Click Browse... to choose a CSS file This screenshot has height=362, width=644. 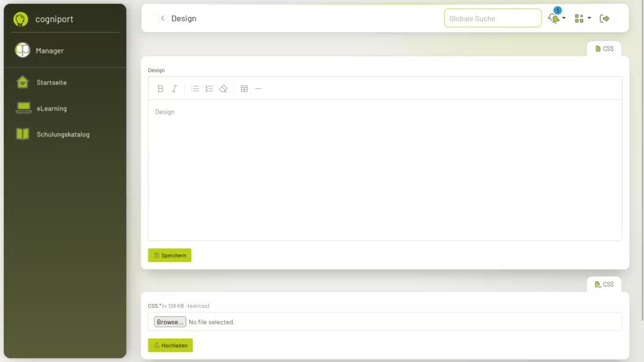[170, 322]
